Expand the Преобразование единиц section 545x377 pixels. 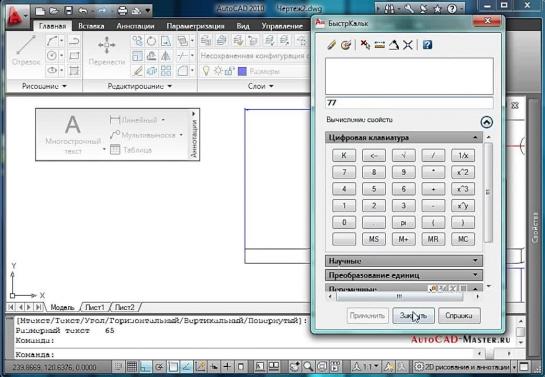point(404,275)
